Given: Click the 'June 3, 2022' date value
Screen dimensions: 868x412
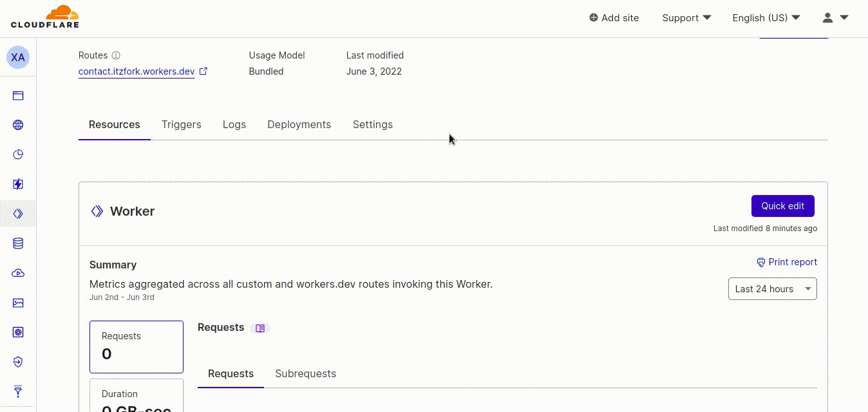Looking at the screenshot, I should [374, 71].
